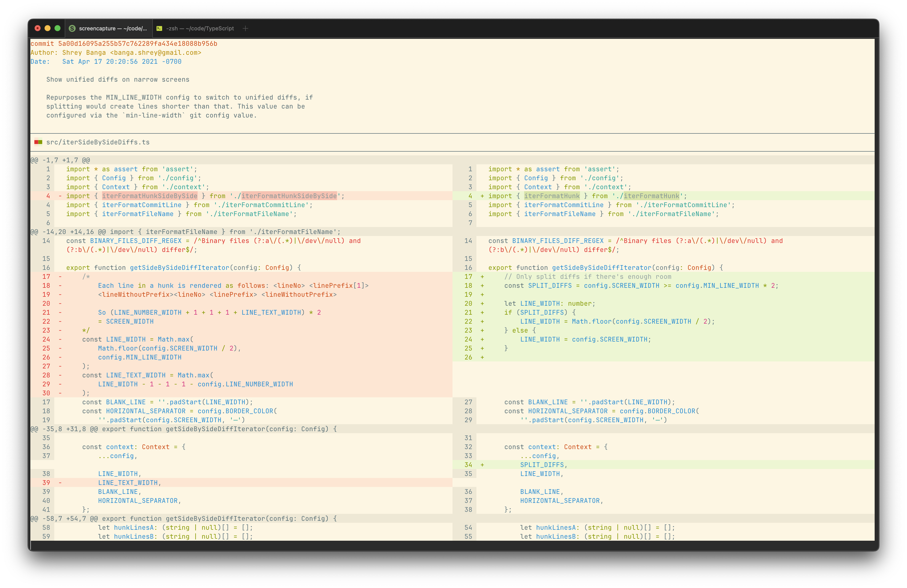Click highlighted iterFormatHunk in added import line
The width and height of the screenshot is (907, 588).
[x=552, y=196]
